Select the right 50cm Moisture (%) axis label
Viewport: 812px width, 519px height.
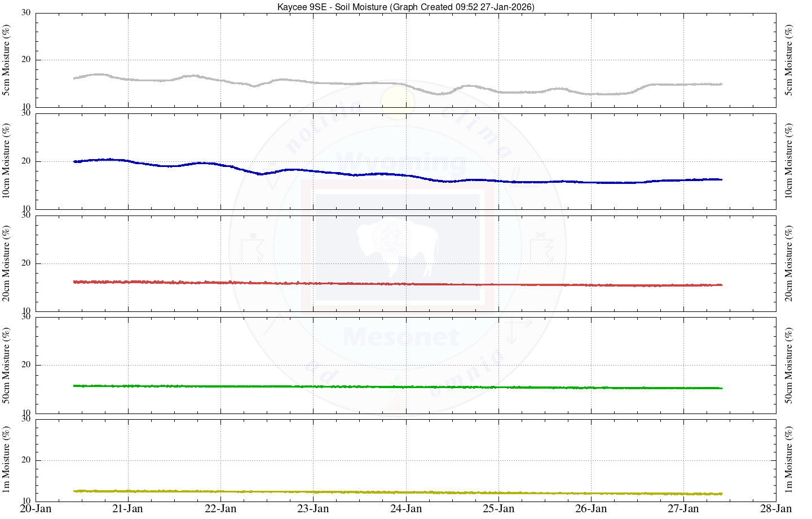pyautogui.click(x=789, y=365)
